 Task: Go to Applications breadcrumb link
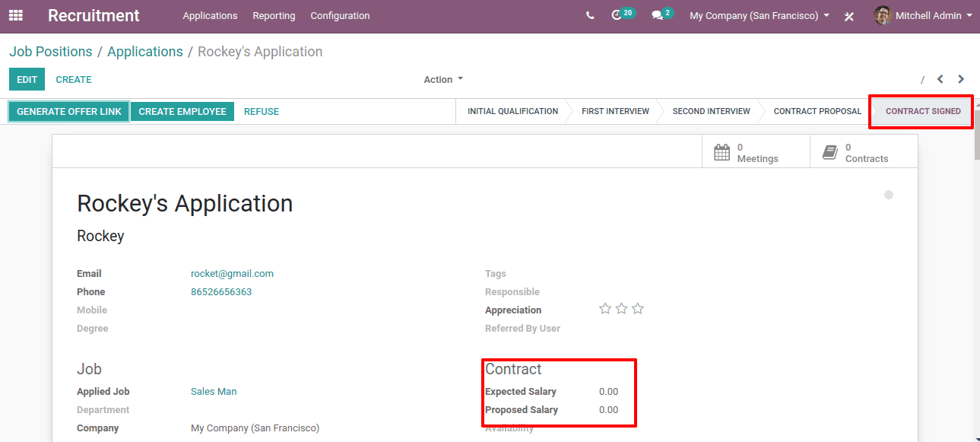[x=145, y=52]
